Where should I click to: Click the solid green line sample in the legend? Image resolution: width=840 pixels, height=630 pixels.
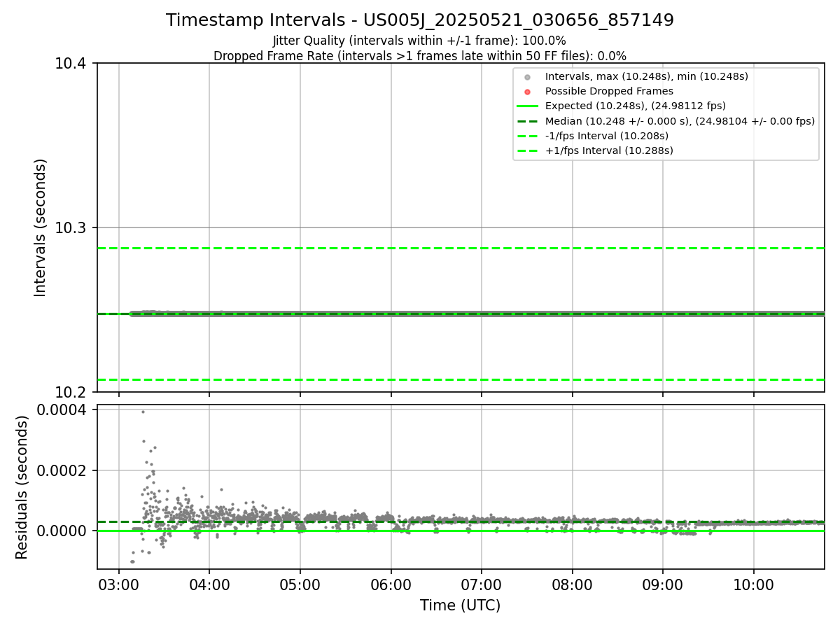click(528, 106)
